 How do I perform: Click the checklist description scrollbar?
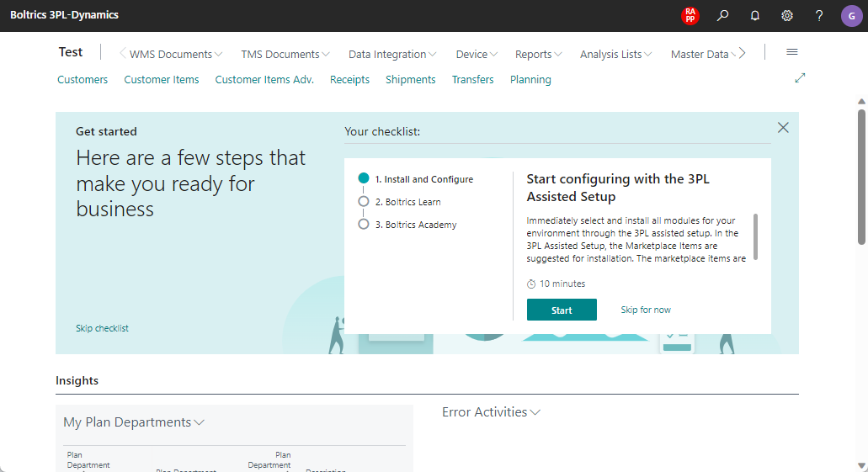(756, 236)
